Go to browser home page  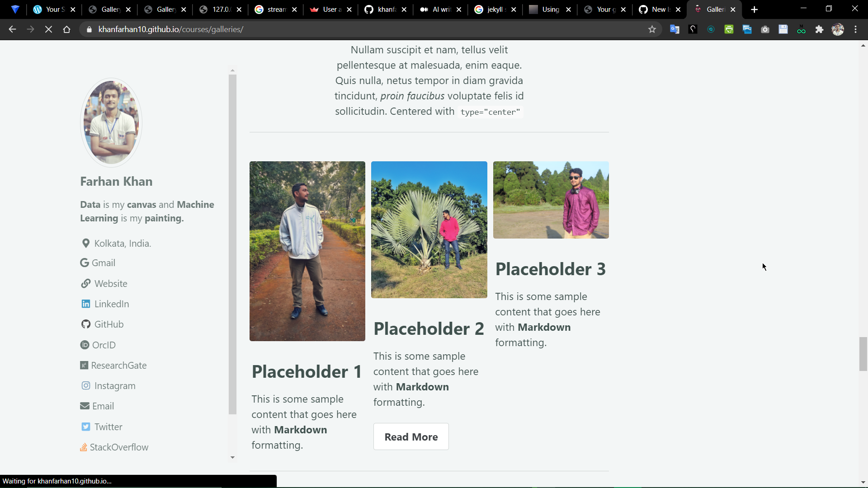coord(66,29)
